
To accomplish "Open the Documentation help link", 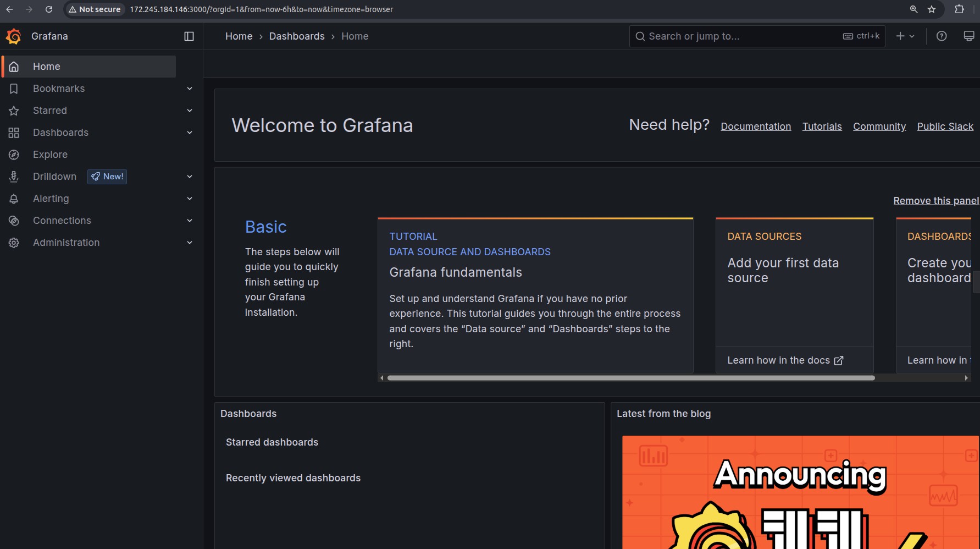I will pos(756,127).
